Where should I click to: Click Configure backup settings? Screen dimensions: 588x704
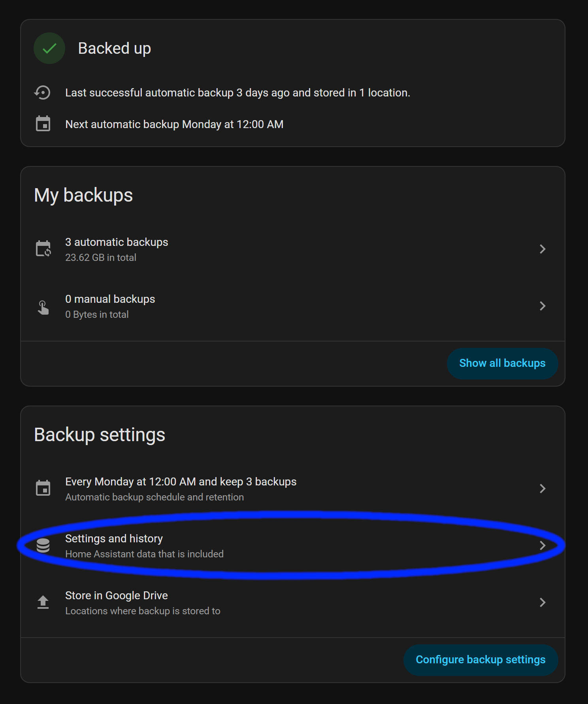point(480,659)
